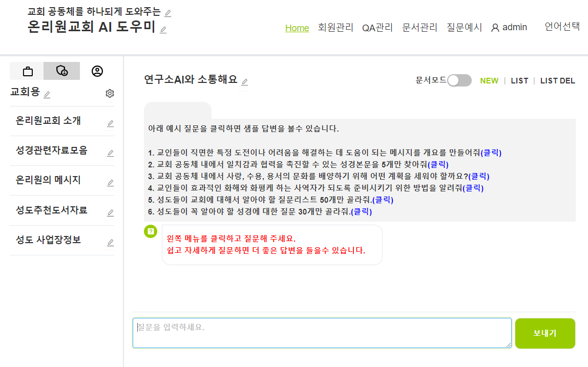Edit the 성경관련자료모음 menu item with pencil
The height and width of the screenshot is (367, 588).
(x=110, y=153)
